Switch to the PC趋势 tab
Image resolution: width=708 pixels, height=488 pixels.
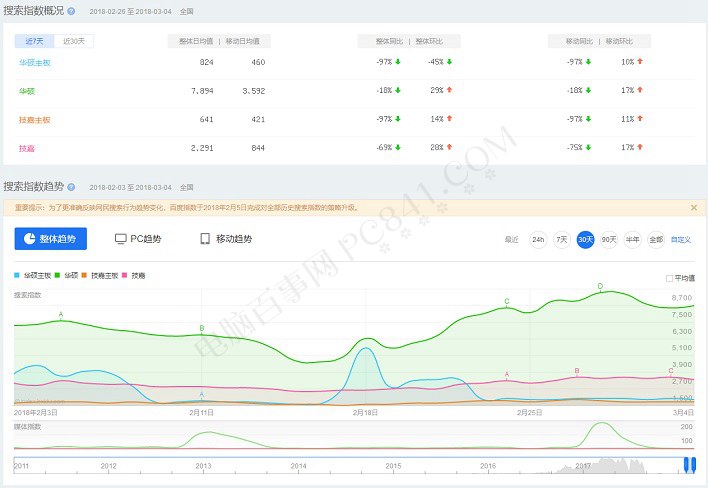(138, 239)
